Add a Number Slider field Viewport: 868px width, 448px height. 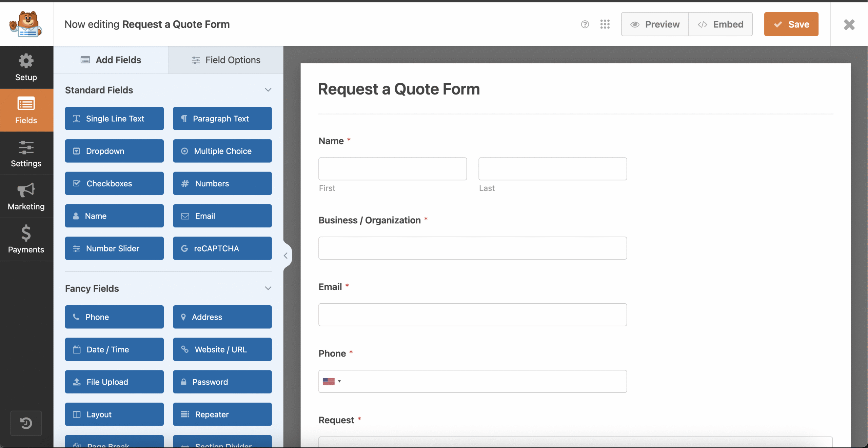(114, 248)
